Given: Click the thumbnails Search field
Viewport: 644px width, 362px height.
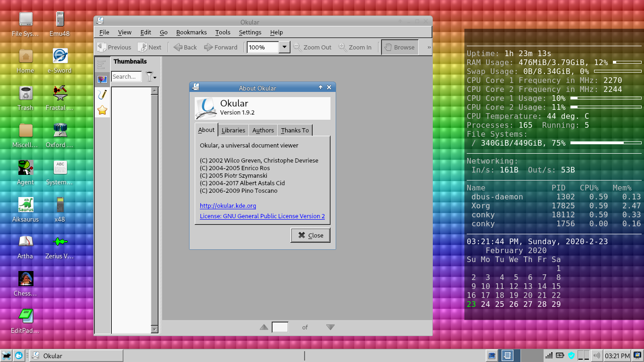Looking at the screenshot, I should click(126, 76).
